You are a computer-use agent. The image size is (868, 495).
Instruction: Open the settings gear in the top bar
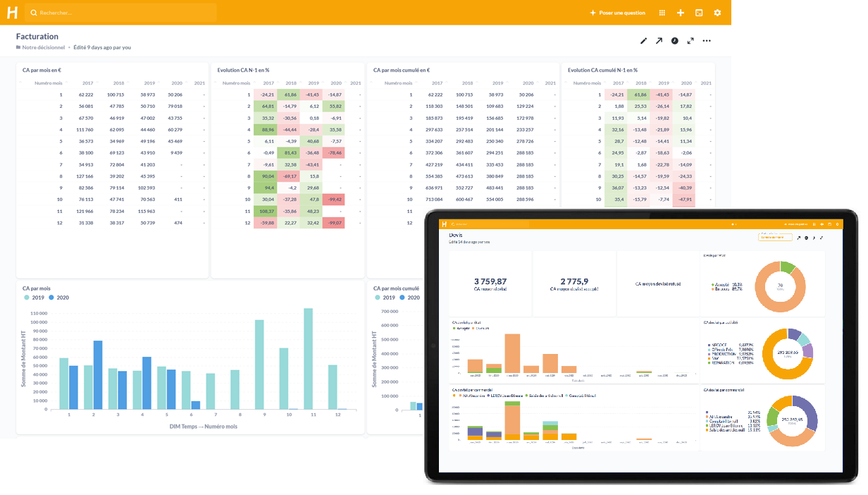[717, 13]
